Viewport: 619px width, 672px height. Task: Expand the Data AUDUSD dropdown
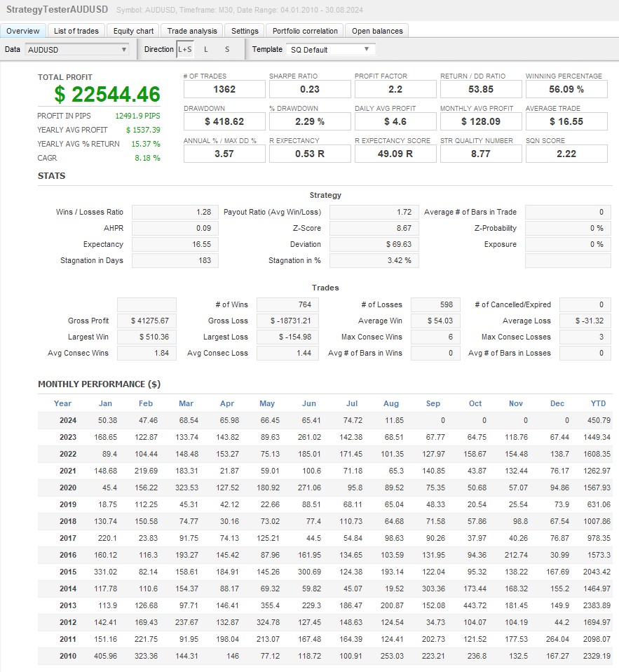pos(76,50)
